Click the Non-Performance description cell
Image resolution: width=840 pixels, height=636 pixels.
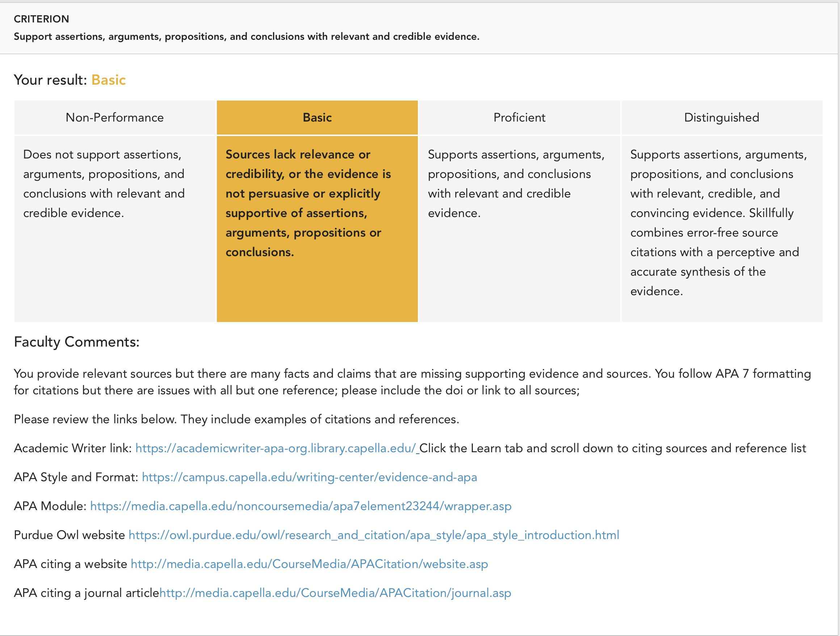point(115,229)
